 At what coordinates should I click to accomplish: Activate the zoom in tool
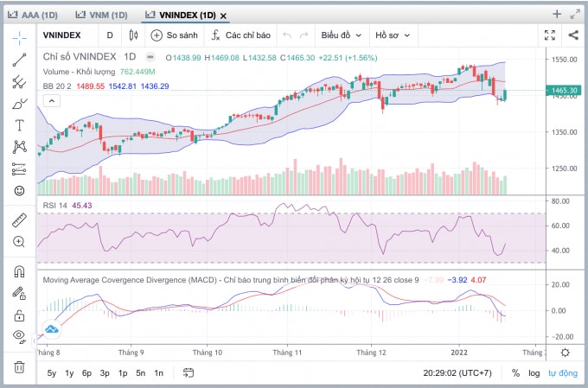(x=19, y=242)
